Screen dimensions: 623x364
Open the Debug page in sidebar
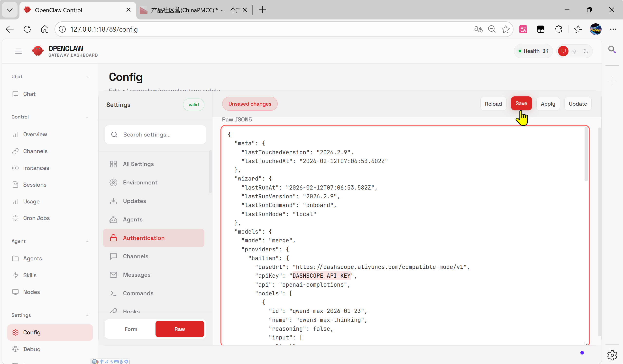(32, 349)
